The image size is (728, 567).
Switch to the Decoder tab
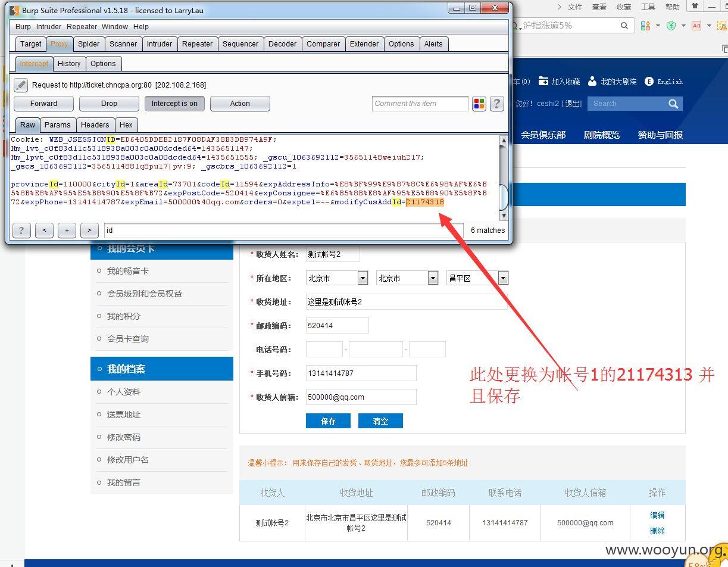pyautogui.click(x=282, y=44)
